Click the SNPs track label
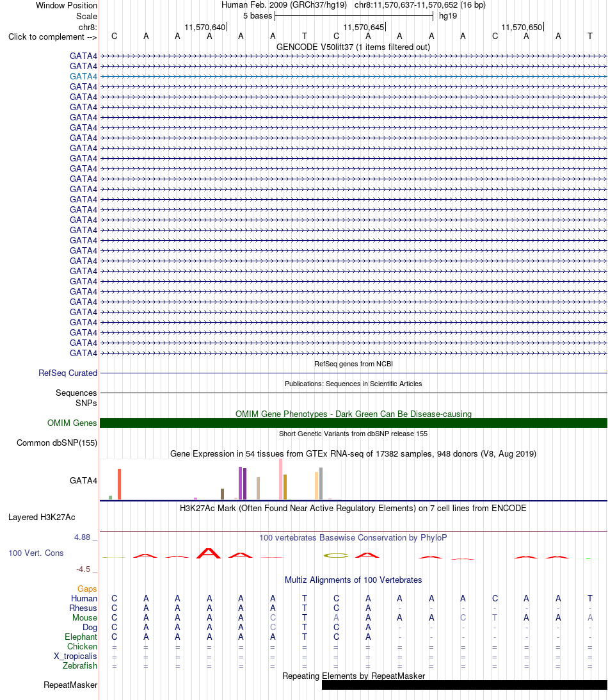Viewport: 608px width, 700px height. click(86, 403)
